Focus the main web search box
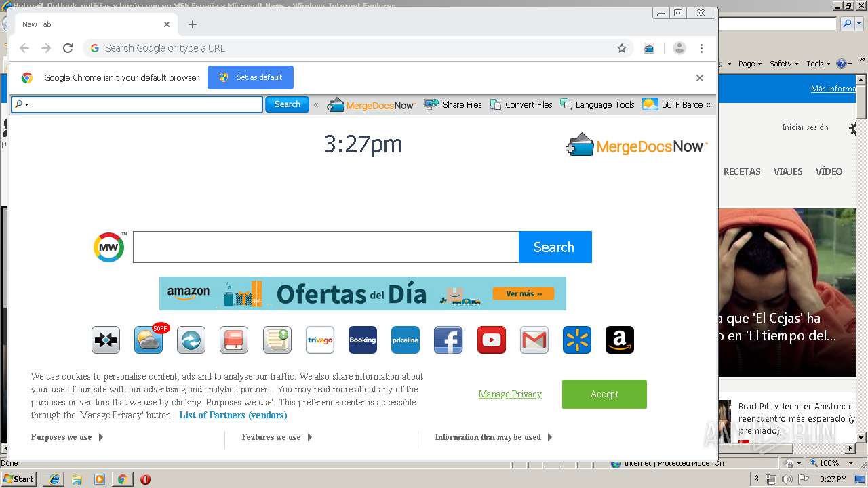868x488 pixels. [x=326, y=247]
